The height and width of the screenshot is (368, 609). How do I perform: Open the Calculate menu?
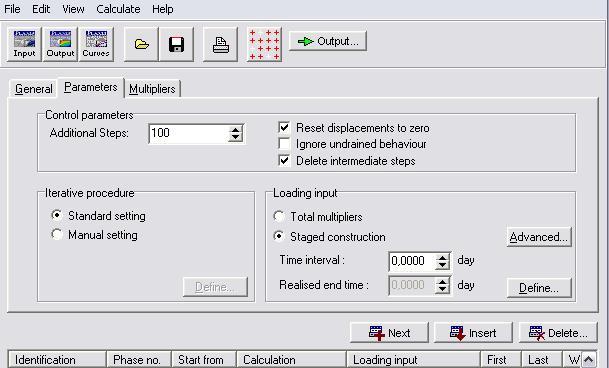click(x=118, y=9)
